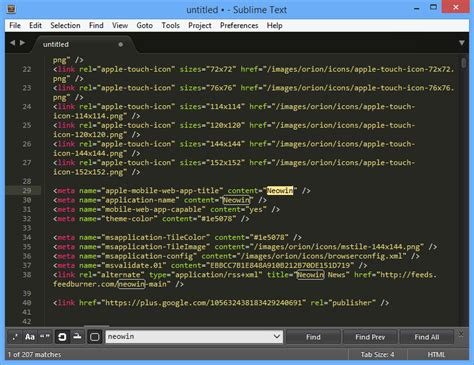This screenshot has height=365, width=474.
Task: Minimize the Sublime Text window
Action: [417, 8]
